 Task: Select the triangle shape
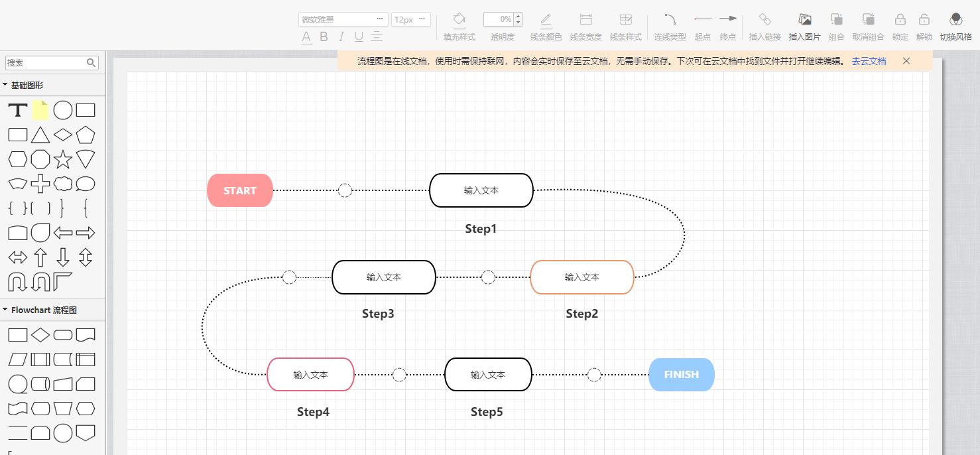point(40,135)
